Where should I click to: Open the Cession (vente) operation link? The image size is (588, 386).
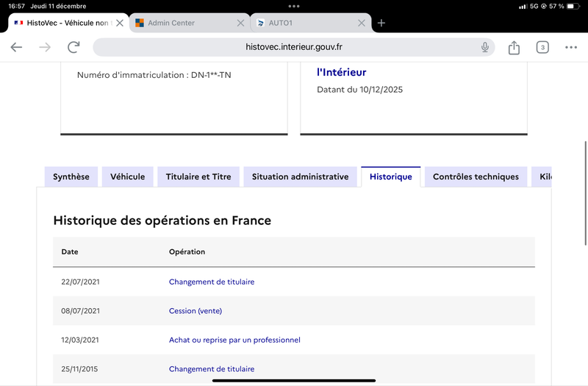tap(196, 311)
